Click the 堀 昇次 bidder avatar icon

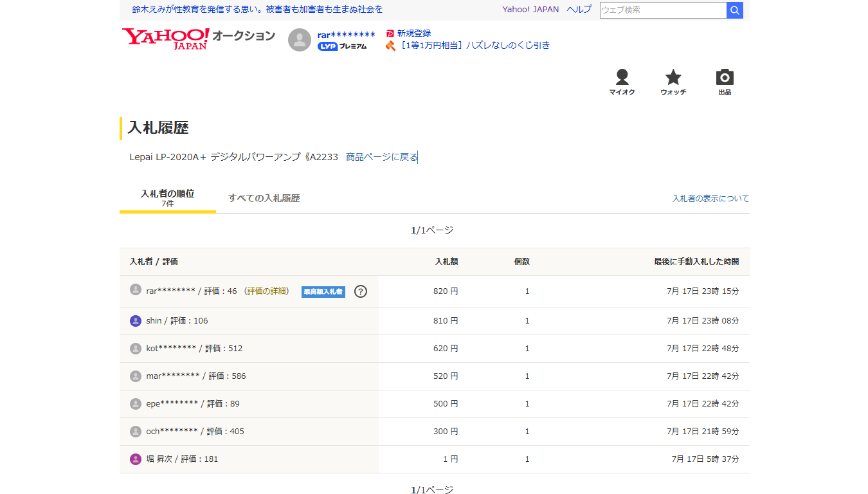tap(136, 459)
